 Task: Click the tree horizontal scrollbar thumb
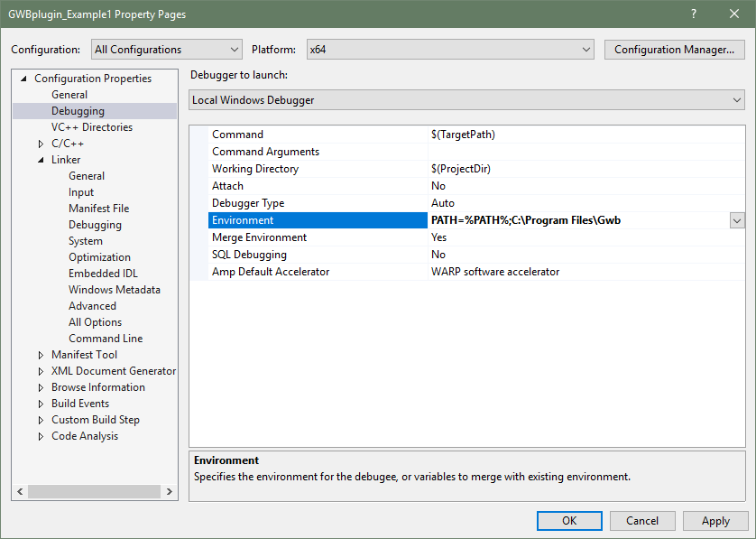pyautogui.click(x=94, y=492)
